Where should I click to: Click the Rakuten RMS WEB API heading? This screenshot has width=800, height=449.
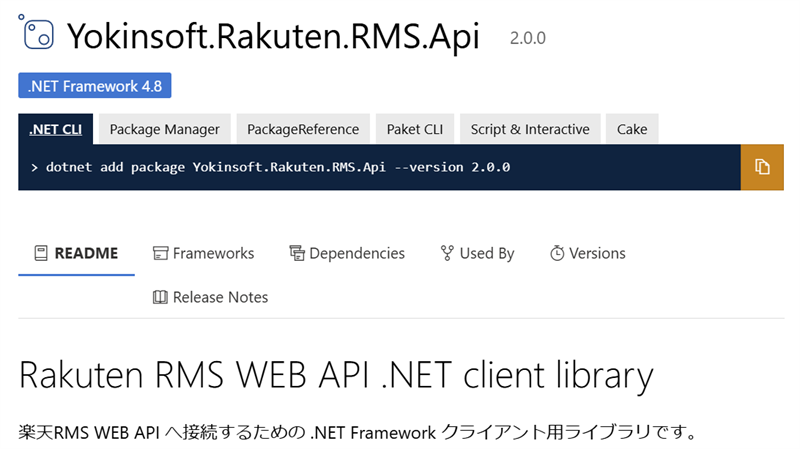pyautogui.click(x=336, y=376)
